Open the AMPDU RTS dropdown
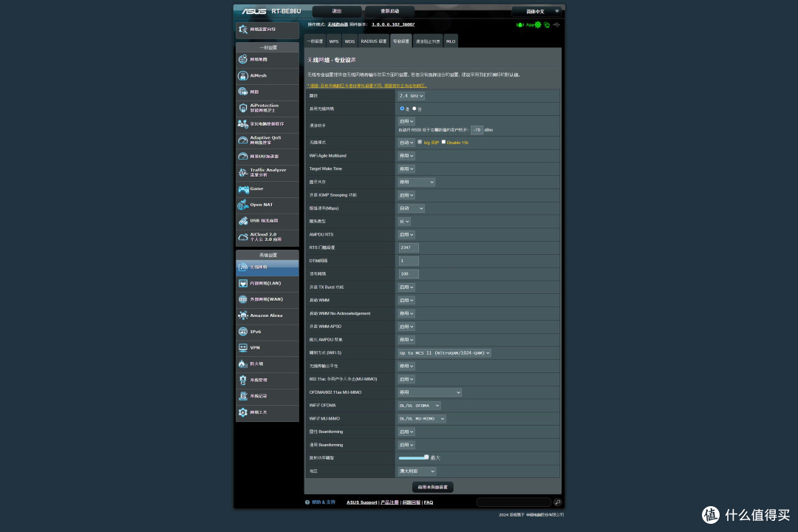This screenshot has width=798, height=532. pos(406,235)
